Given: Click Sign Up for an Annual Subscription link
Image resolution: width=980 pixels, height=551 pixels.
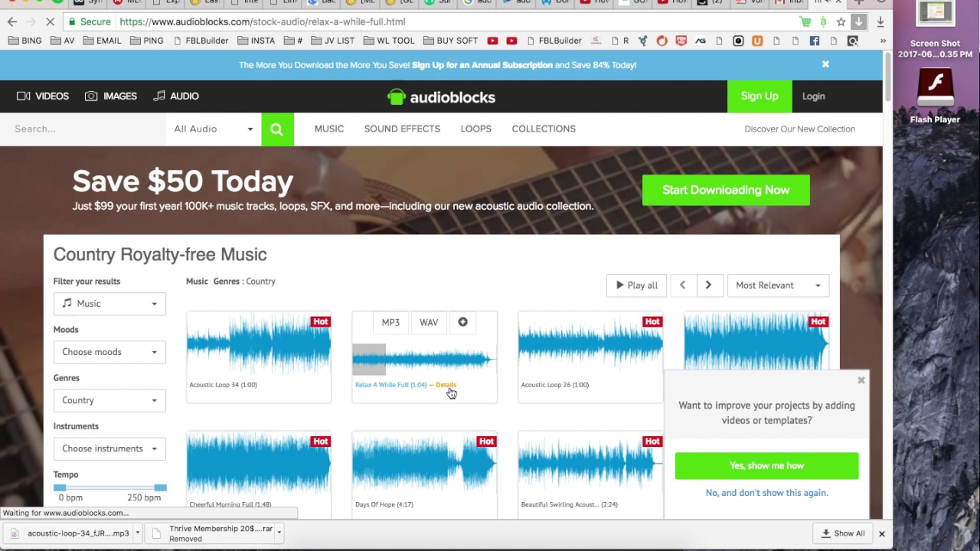Looking at the screenshot, I should [x=482, y=65].
